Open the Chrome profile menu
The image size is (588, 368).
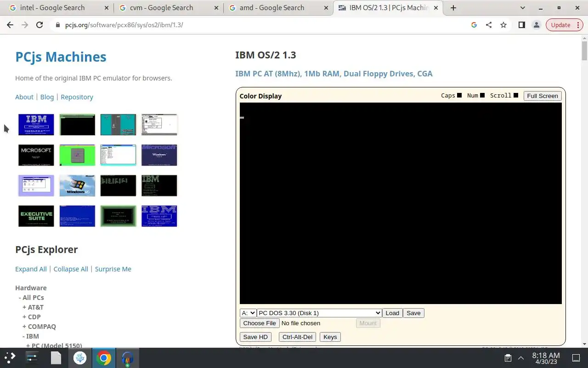[x=536, y=25]
